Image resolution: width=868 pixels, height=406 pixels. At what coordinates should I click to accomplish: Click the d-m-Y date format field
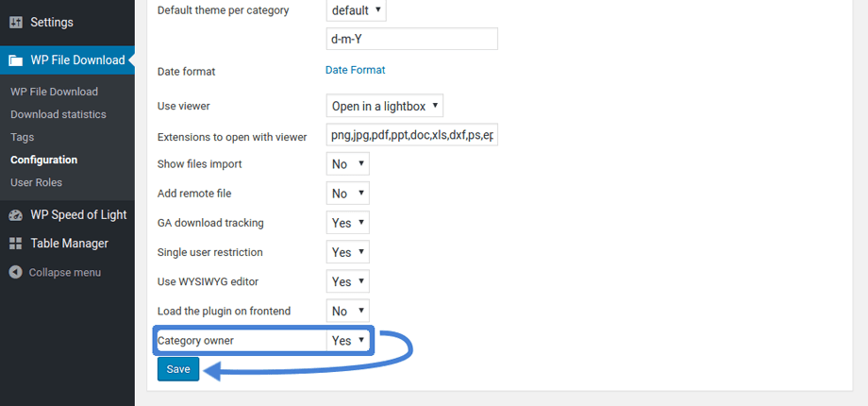tap(411, 39)
